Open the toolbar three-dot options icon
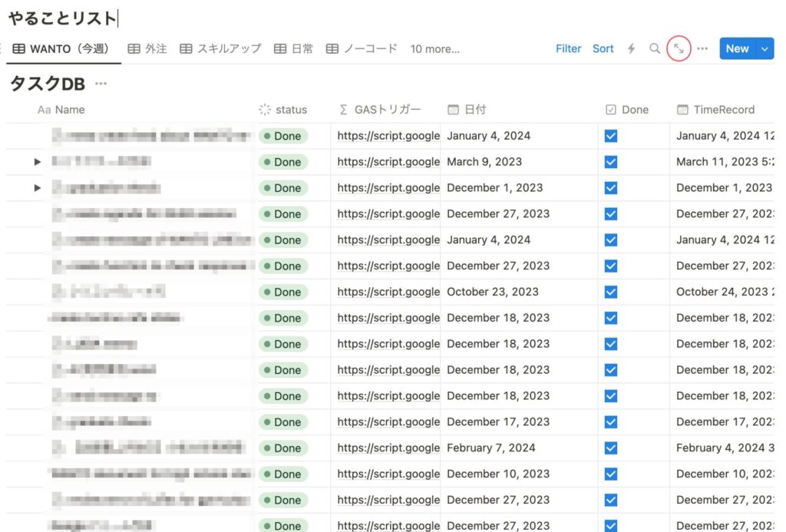 click(702, 48)
